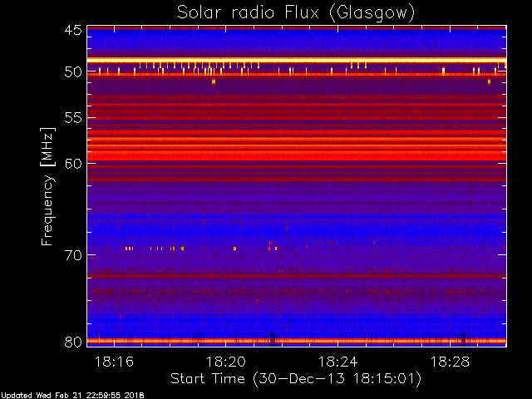Screen dimensions: 532x399
Task: Click the 'Frequency [MHz]' axis label
Action: (48, 186)
